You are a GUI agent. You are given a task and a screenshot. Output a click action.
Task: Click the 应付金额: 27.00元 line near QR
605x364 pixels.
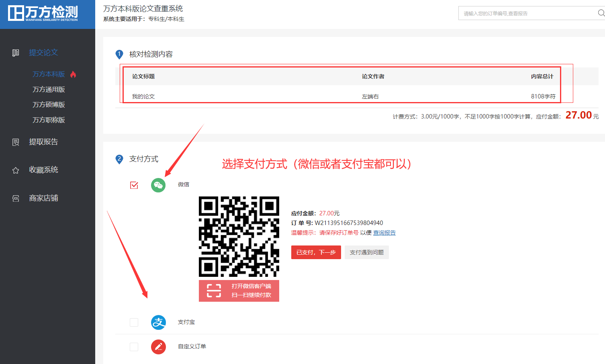[315, 213]
